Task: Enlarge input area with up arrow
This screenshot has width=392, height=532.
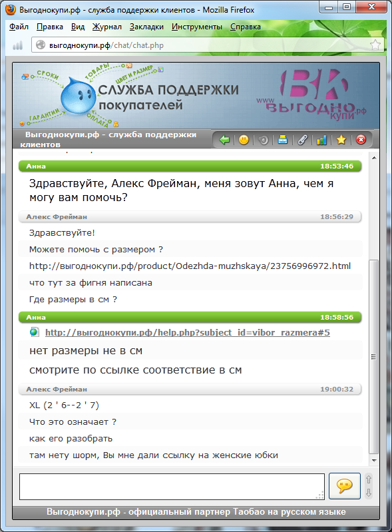Action: 369,480
